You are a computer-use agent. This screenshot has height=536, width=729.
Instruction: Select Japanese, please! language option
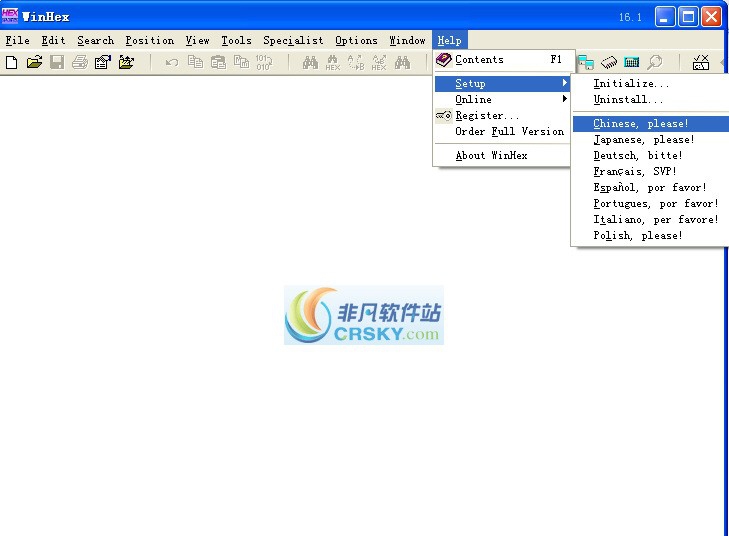tap(651, 139)
